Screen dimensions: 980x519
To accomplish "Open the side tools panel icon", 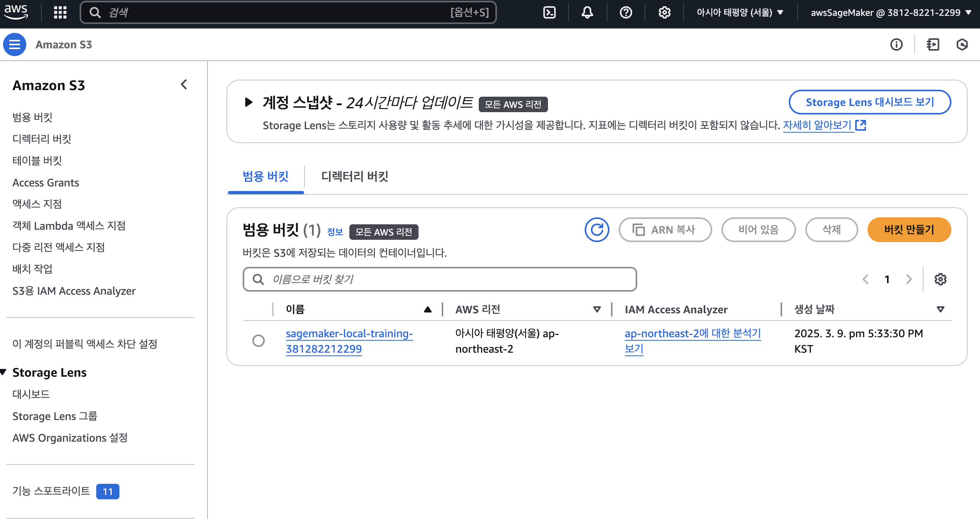I will point(932,44).
